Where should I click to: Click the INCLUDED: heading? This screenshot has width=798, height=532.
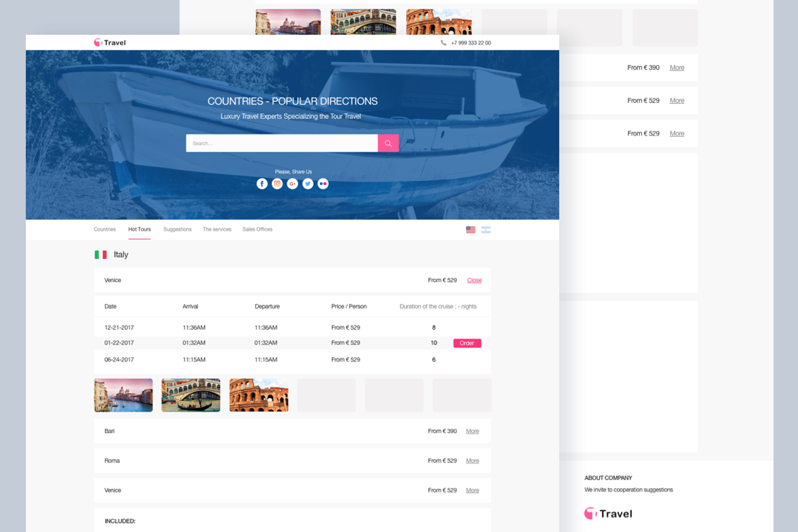(120, 521)
